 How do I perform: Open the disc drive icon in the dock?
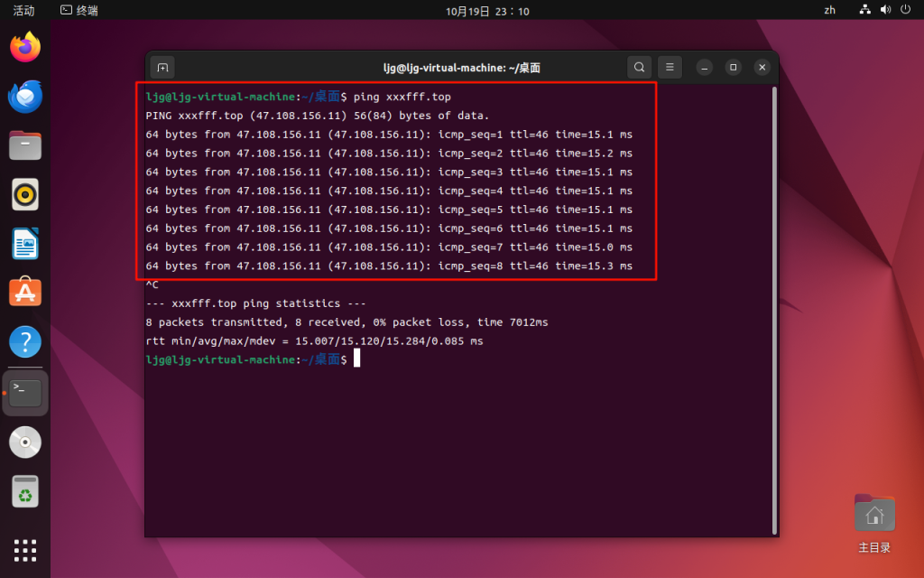[25, 443]
